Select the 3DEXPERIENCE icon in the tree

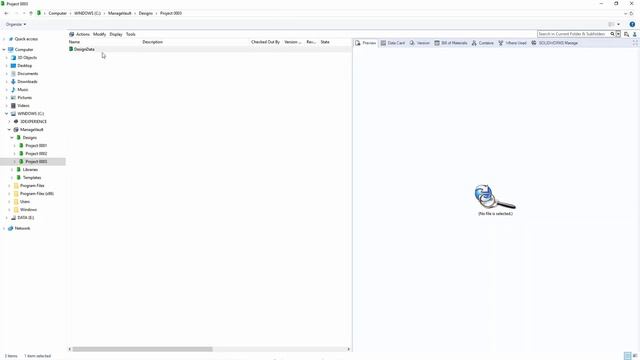(x=16, y=122)
